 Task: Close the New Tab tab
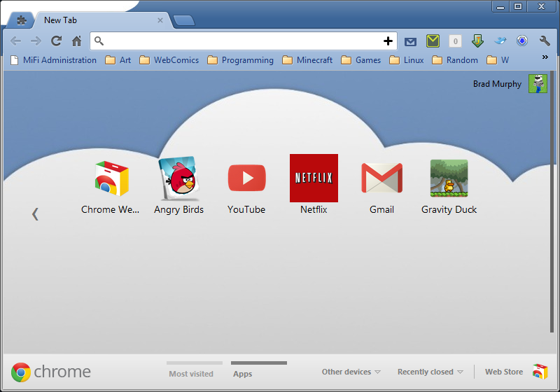[x=160, y=20]
